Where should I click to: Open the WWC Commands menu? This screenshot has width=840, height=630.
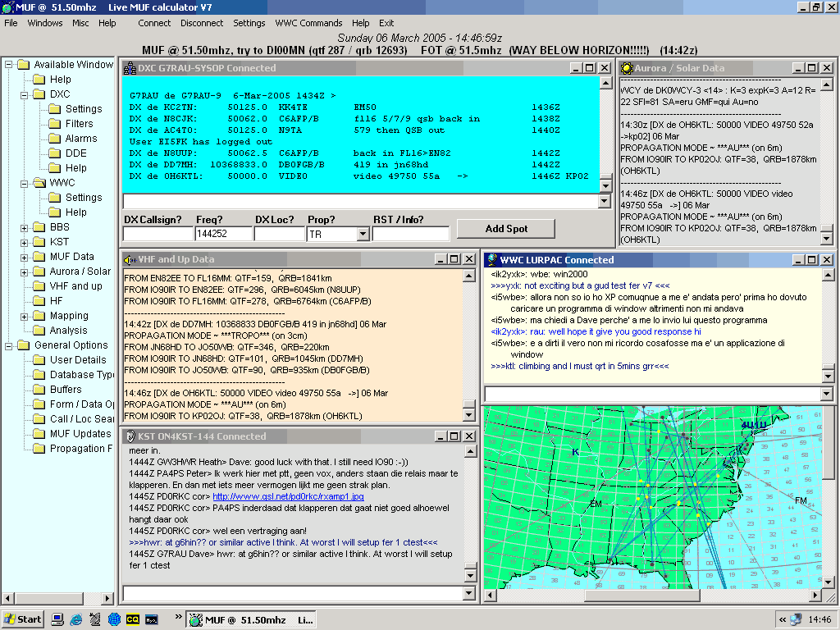click(x=308, y=23)
